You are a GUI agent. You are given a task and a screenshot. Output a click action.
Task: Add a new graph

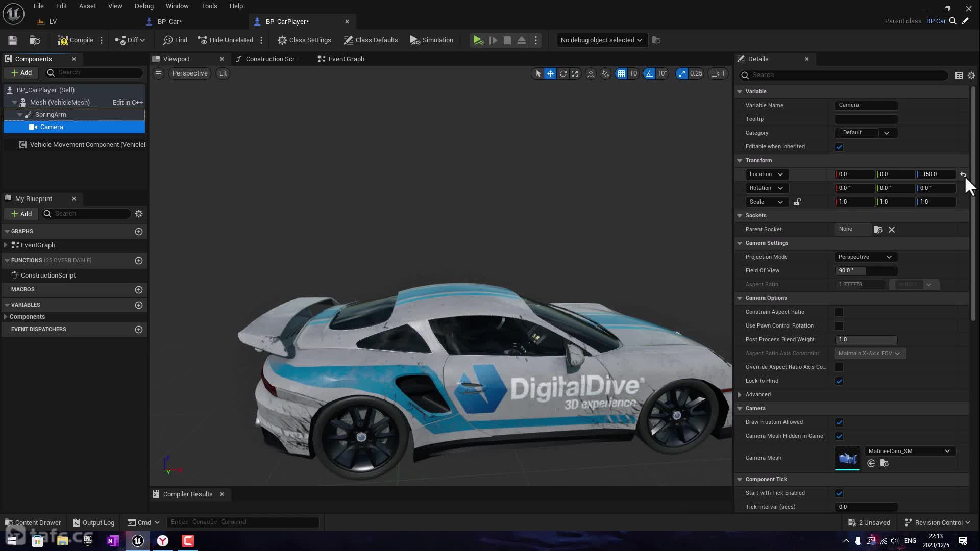click(139, 232)
